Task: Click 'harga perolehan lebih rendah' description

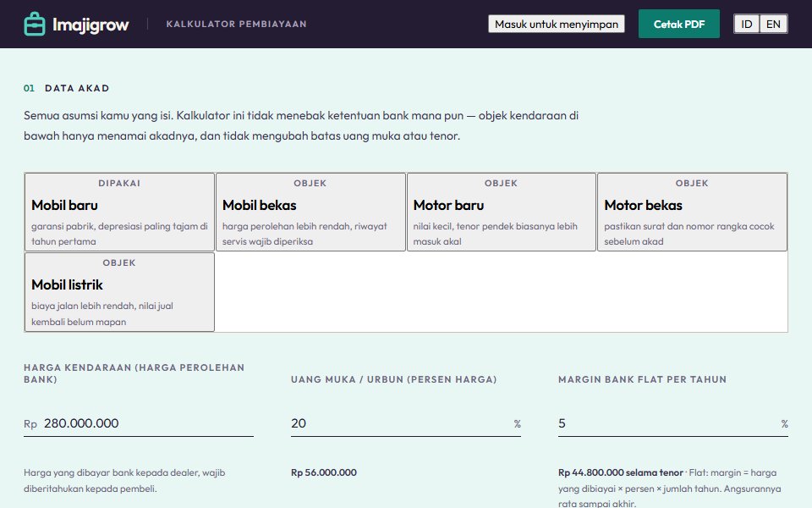Action: pyautogui.click(x=304, y=234)
